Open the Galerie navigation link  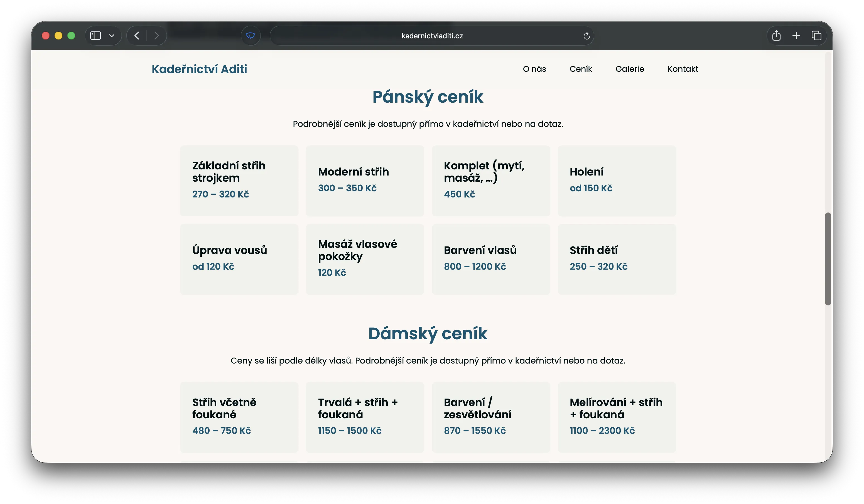coord(629,69)
